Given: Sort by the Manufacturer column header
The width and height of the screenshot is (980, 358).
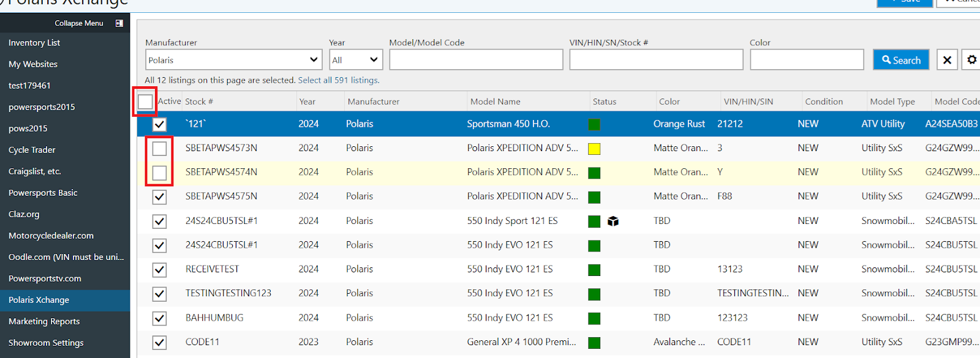Looking at the screenshot, I should pos(374,102).
